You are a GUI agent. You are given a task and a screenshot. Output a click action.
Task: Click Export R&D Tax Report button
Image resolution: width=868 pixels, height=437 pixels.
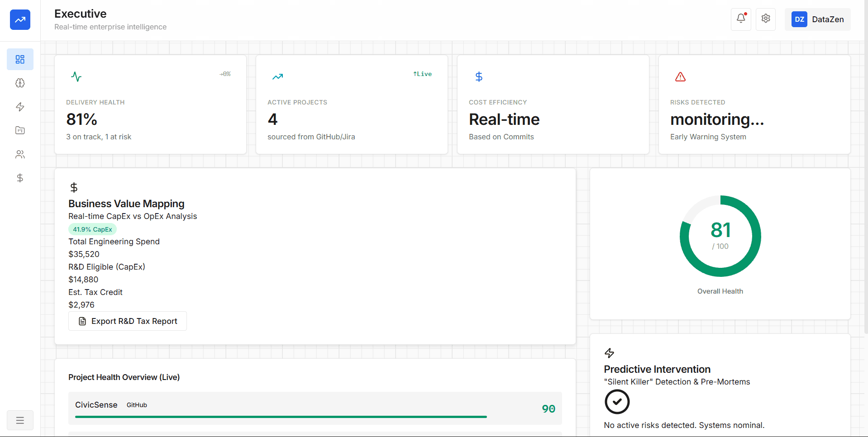point(128,321)
